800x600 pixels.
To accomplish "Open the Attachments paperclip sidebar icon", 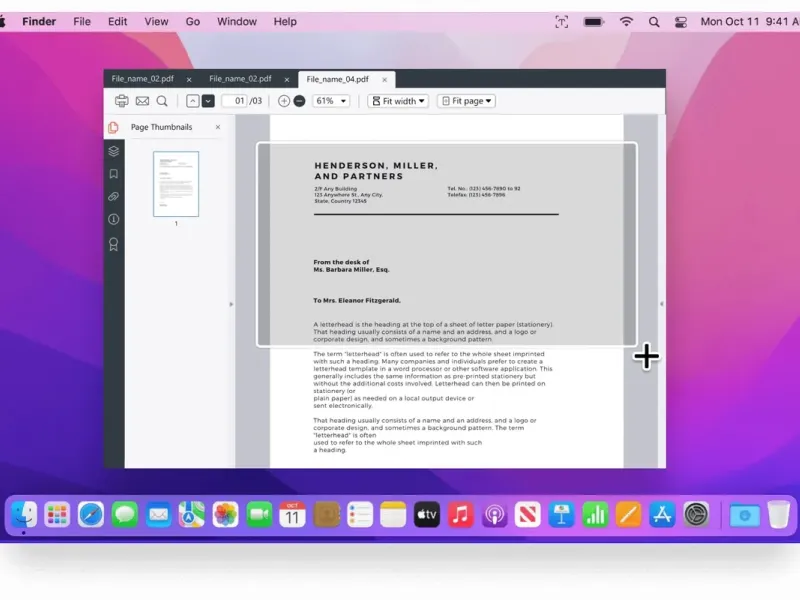I will coord(114,196).
